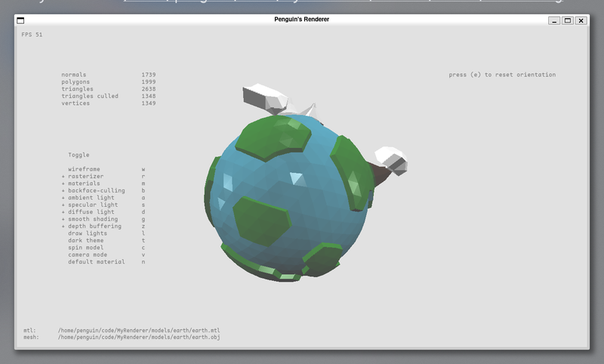Image resolution: width=604 pixels, height=364 pixels.
Task: Click the earth.mtl file path
Action: click(x=139, y=331)
